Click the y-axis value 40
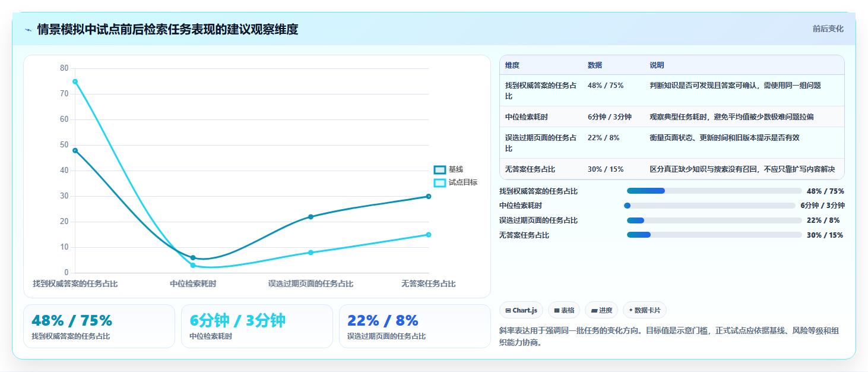This screenshot has width=868, height=372. [x=64, y=171]
